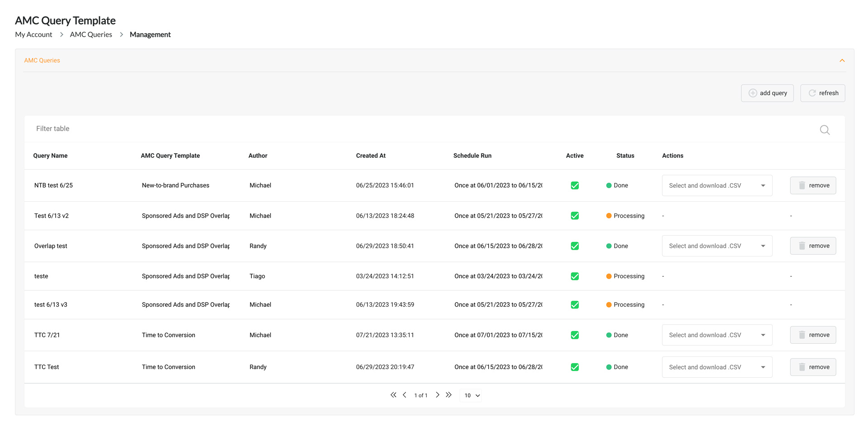Click author Tiago in teste row

[x=257, y=276]
